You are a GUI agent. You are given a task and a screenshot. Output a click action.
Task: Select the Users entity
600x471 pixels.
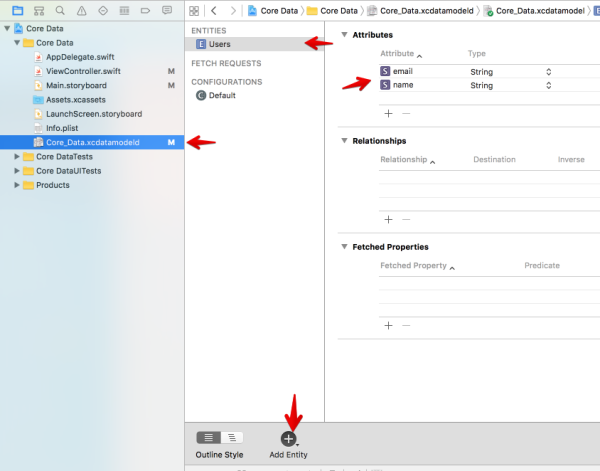click(x=219, y=45)
